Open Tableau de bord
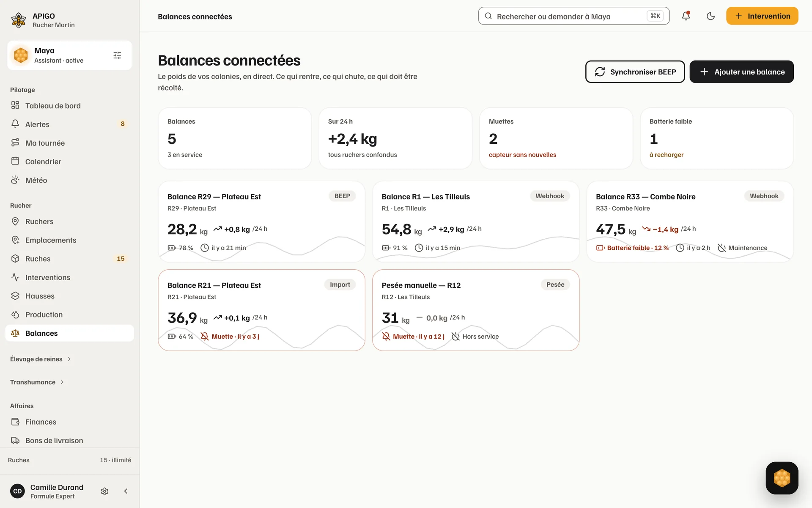This screenshot has height=508, width=812. click(69, 105)
